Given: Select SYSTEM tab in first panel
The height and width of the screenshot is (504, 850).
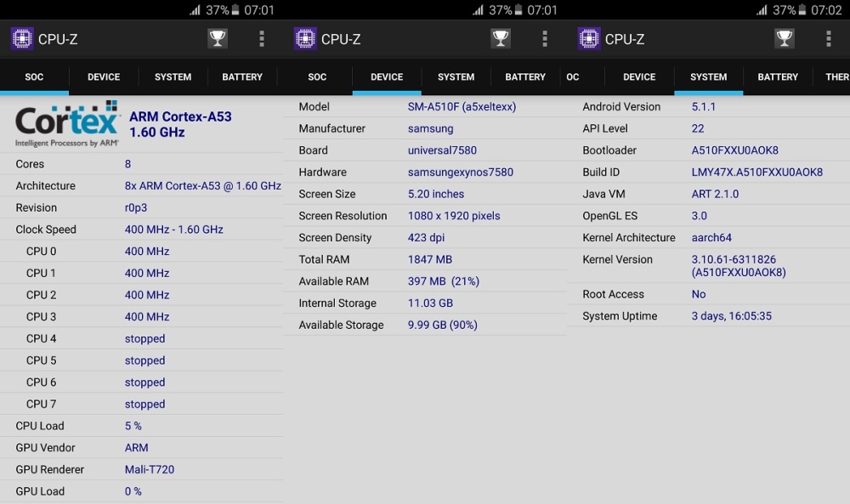Looking at the screenshot, I should click(173, 77).
